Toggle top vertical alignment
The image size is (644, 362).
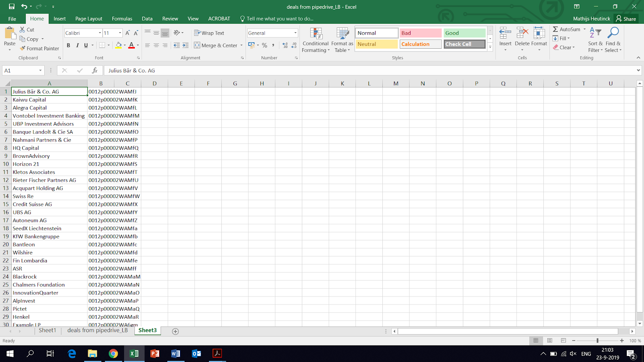147,33
